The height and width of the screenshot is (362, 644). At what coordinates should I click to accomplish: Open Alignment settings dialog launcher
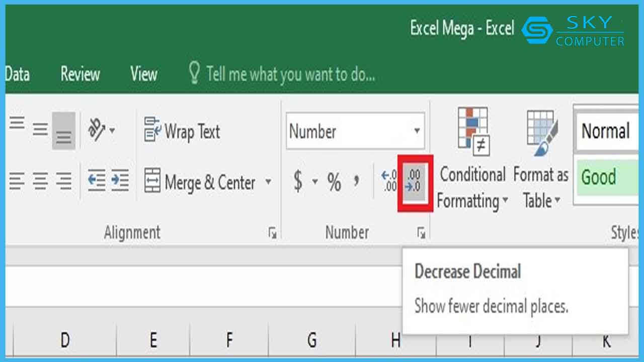[273, 233]
